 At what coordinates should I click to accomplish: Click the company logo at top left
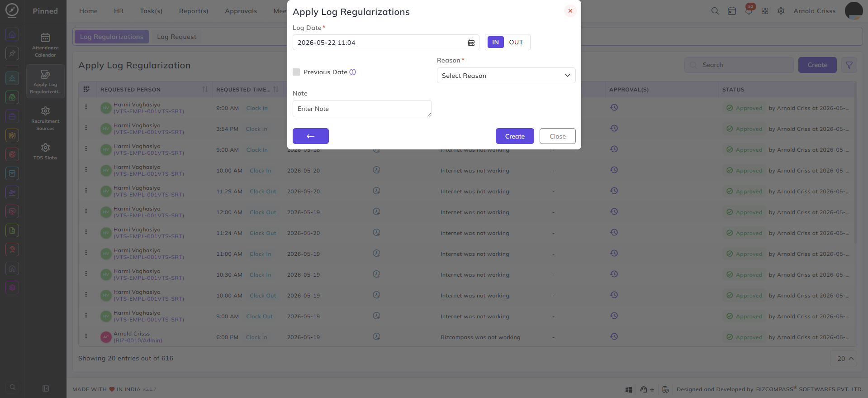tap(12, 10)
